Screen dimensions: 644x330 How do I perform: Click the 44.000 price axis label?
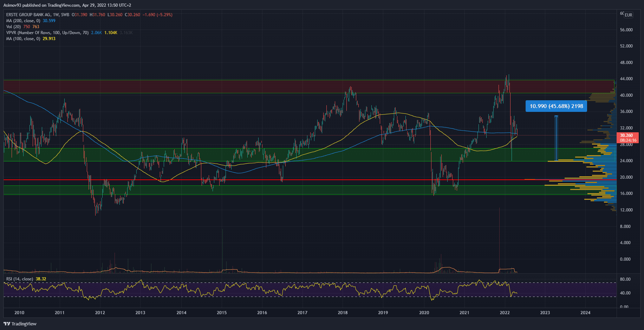click(626, 79)
